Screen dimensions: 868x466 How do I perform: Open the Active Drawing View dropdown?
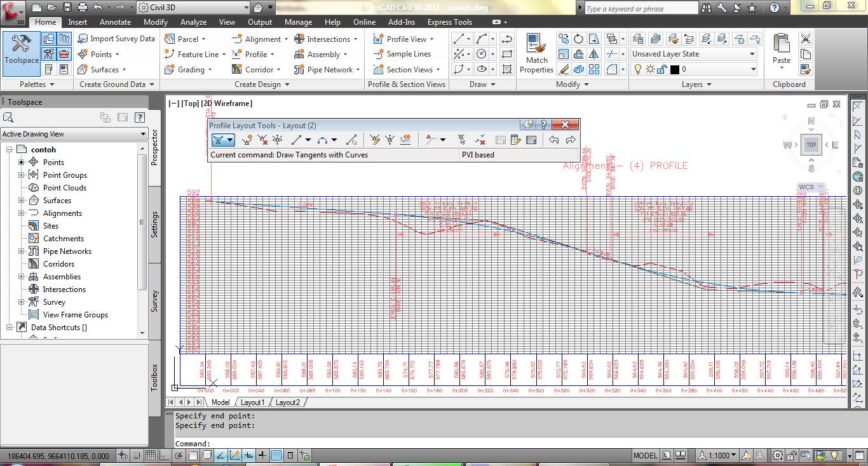[x=74, y=134]
